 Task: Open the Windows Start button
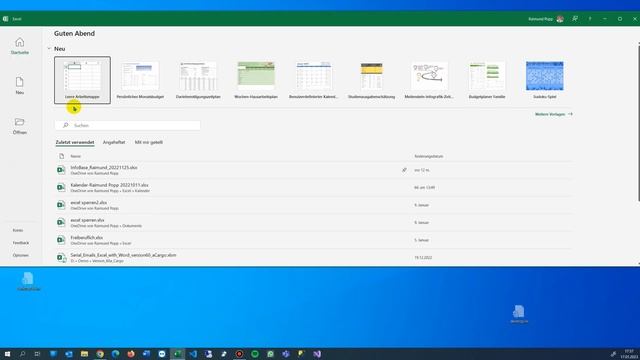7,354
